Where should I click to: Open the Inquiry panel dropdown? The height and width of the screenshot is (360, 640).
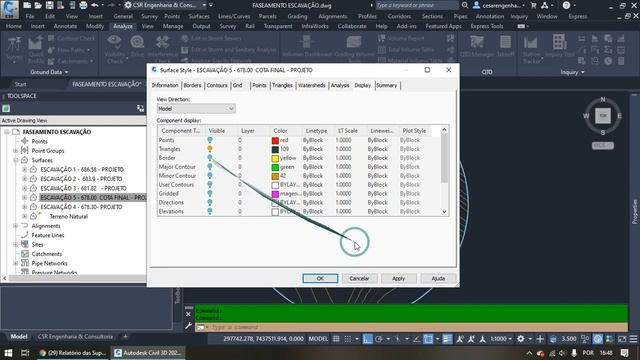pyautogui.click(x=572, y=72)
